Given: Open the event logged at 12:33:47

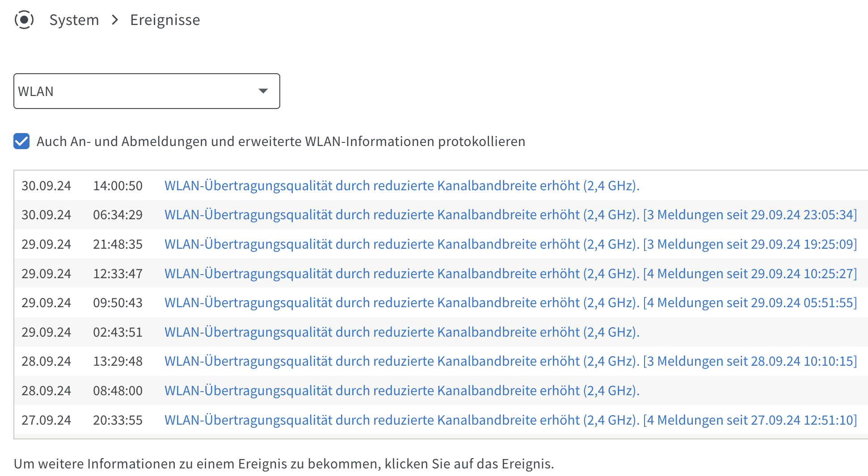Looking at the screenshot, I should coord(511,274).
